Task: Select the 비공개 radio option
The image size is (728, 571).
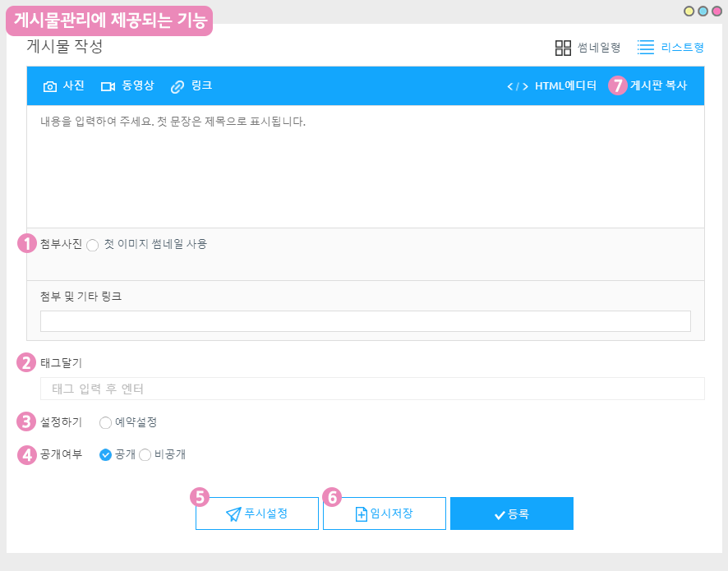Action: point(145,455)
